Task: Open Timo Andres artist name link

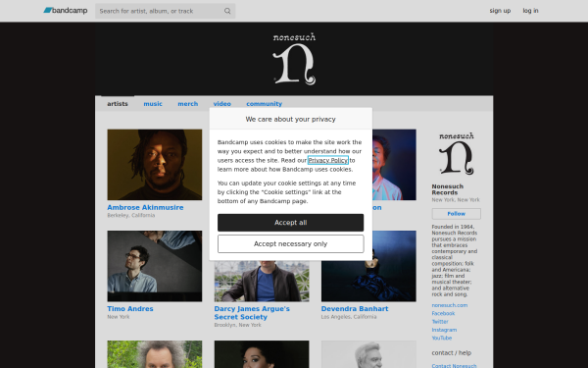Action: [130, 309]
